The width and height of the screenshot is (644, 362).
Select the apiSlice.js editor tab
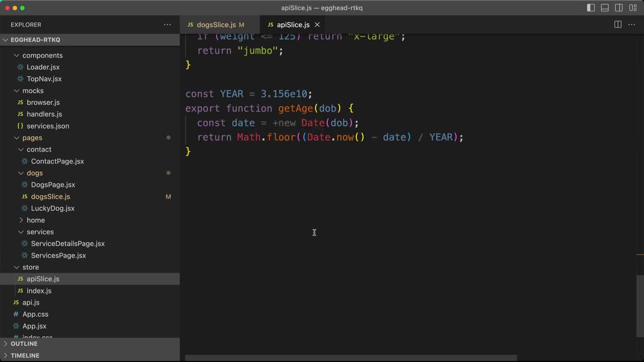point(293,25)
